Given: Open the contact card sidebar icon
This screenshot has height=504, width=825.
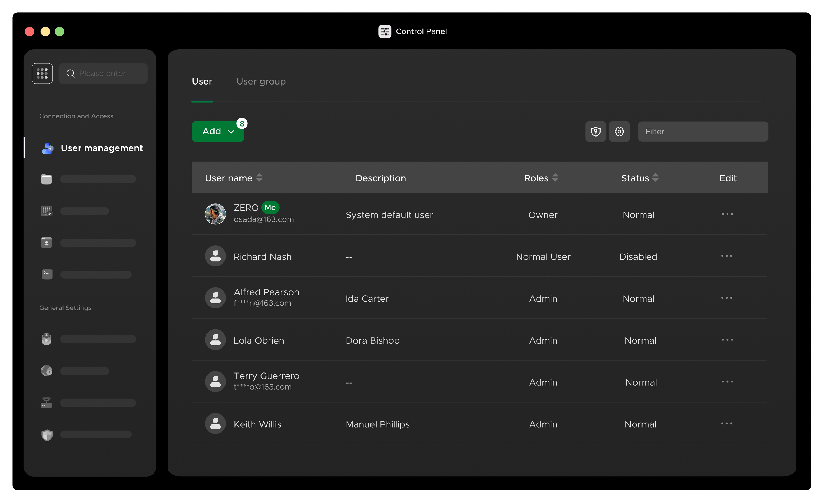Looking at the screenshot, I should (x=46, y=243).
